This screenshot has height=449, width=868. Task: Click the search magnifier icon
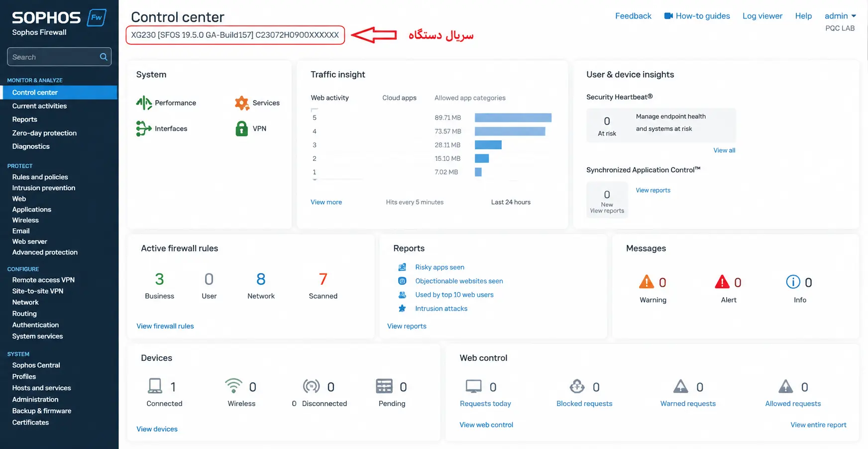coord(104,57)
